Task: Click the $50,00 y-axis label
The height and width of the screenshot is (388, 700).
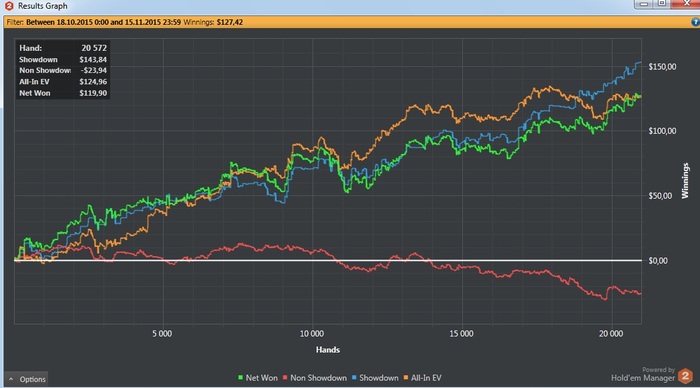Action: (660, 196)
